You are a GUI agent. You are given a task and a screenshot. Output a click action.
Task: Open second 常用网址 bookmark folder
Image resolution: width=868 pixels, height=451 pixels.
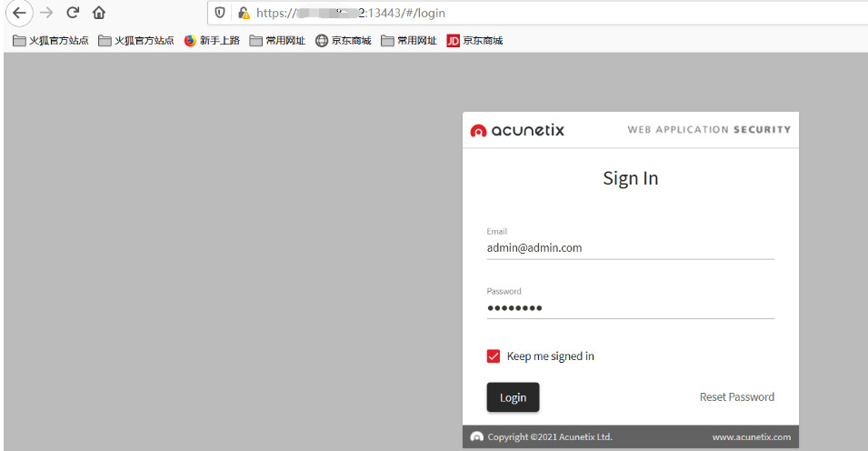click(x=409, y=40)
